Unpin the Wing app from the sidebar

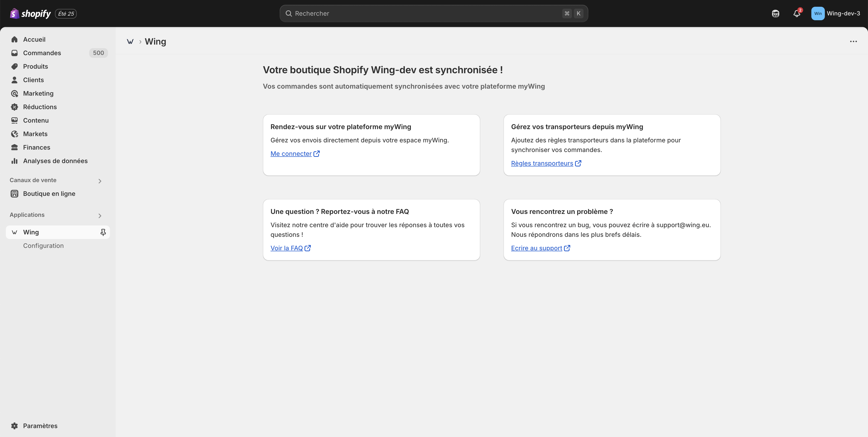tap(103, 232)
